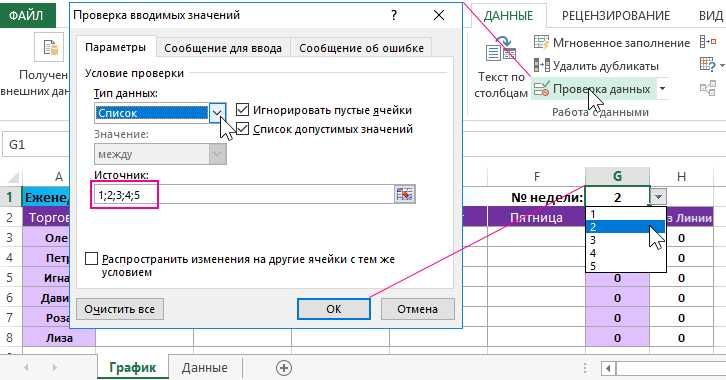Screen dimensions: 726x380
Task: Click the dialog help question mark
Action: click(x=394, y=15)
